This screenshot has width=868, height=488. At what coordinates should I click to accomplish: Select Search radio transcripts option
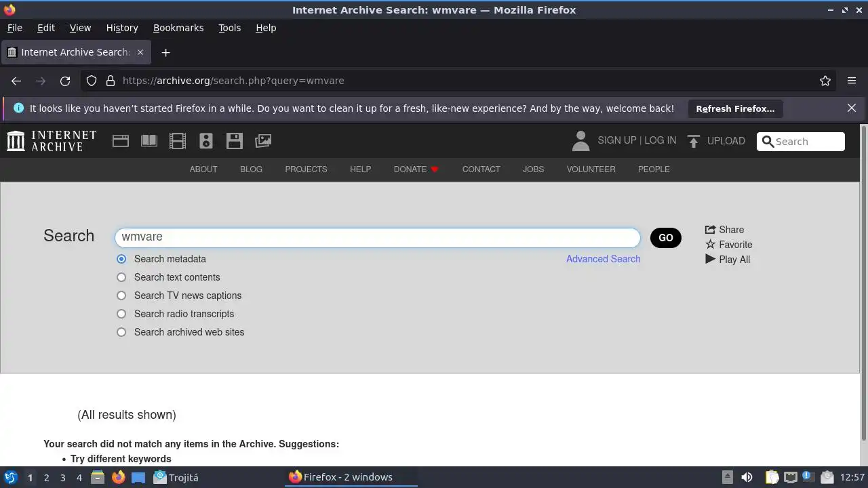pos(121,314)
